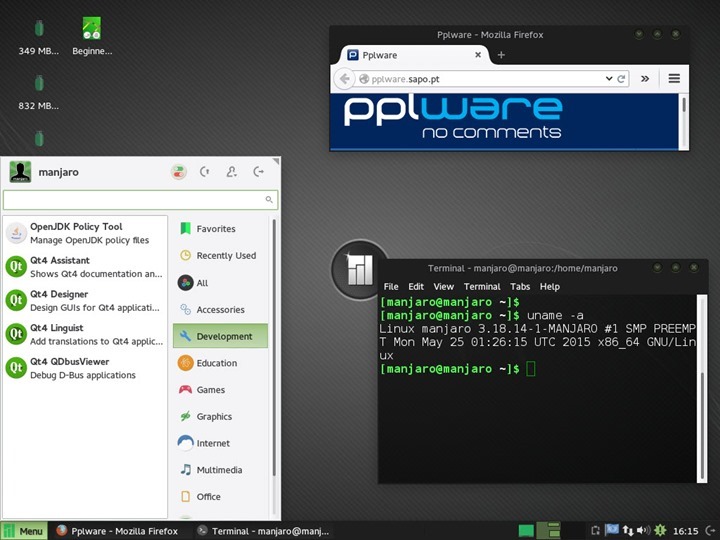Open the Terminal File menu
Screen dimensions: 720x540
pyautogui.click(x=391, y=287)
